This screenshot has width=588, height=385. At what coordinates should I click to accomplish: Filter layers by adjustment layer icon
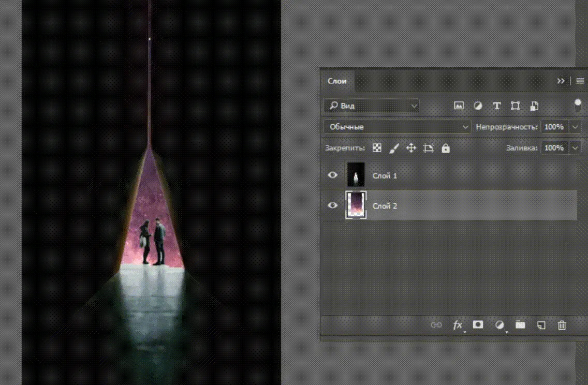point(478,106)
